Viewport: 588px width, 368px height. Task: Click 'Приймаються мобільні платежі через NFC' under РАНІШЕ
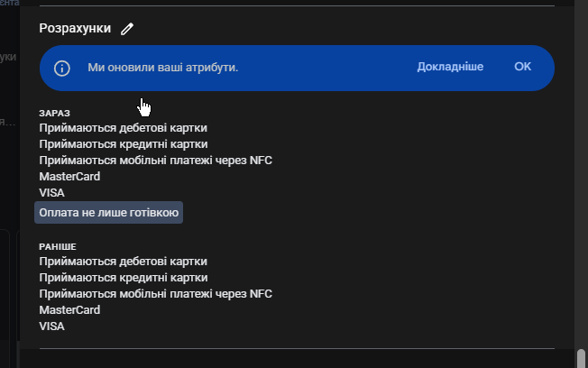click(156, 294)
